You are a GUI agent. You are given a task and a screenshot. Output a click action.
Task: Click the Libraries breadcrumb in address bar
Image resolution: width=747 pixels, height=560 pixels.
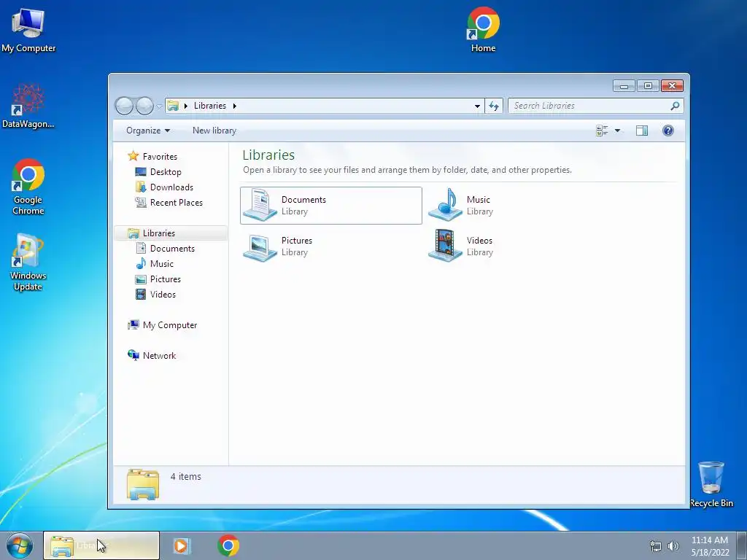click(209, 106)
